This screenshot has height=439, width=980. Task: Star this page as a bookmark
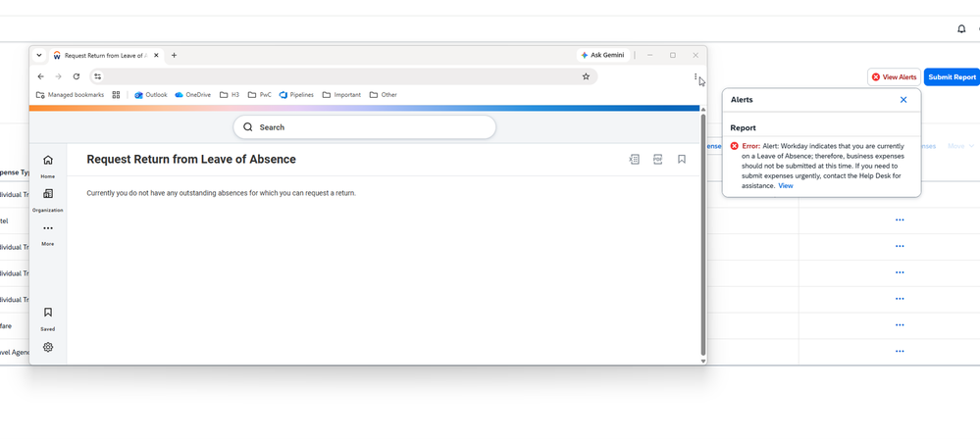[586, 76]
